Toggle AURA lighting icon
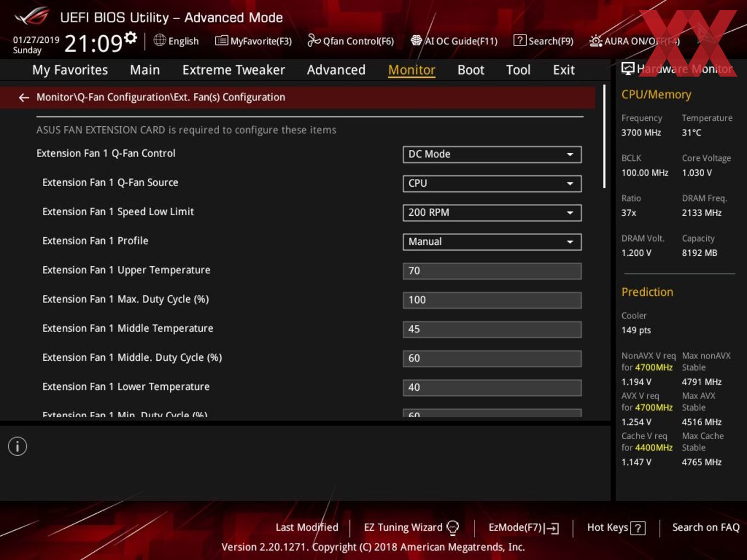747x560 pixels. 595,41
